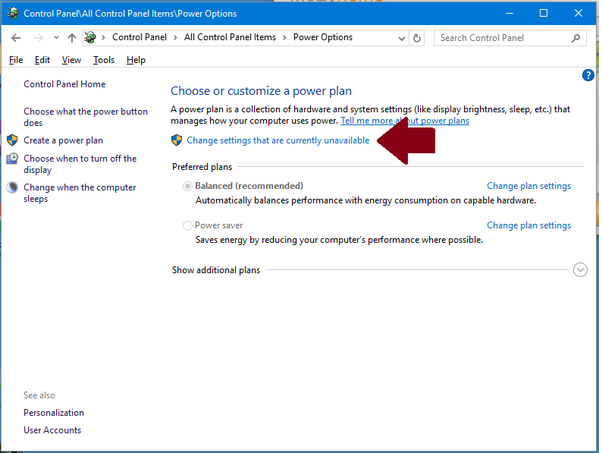This screenshot has height=453, width=602.
Task: Click the Back navigation arrow
Action: 16,38
